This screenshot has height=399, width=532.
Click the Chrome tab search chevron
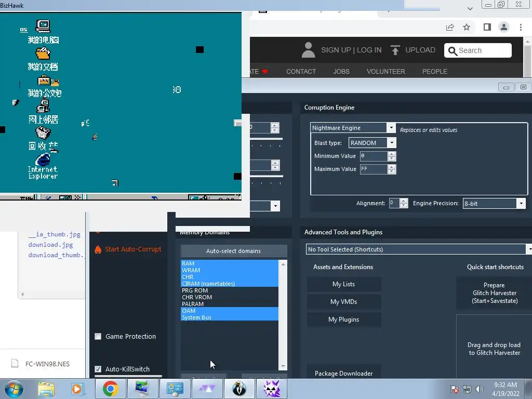pos(470,8)
